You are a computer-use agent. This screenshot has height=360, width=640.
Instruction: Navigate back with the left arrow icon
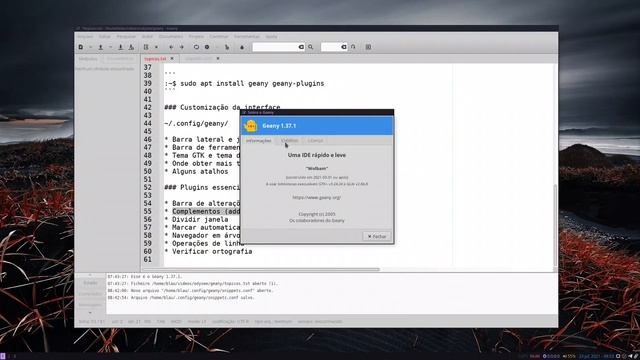point(171,47)
